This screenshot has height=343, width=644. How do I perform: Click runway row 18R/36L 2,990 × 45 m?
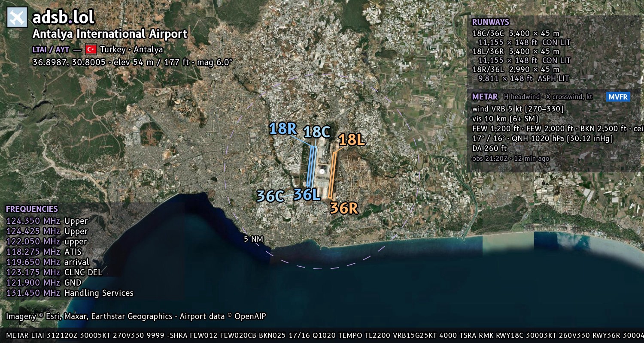click(x=516, y=69)
